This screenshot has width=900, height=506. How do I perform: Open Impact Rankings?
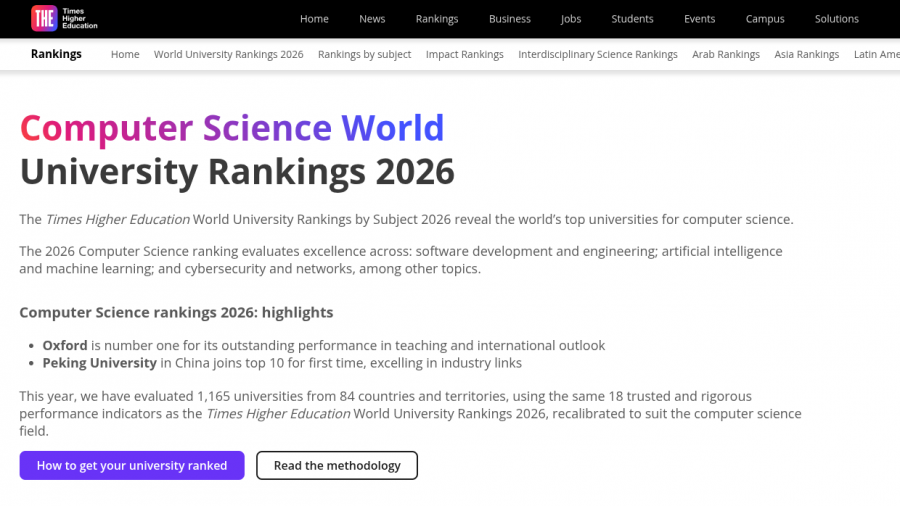pyautogui.click(x=464, y=55)
